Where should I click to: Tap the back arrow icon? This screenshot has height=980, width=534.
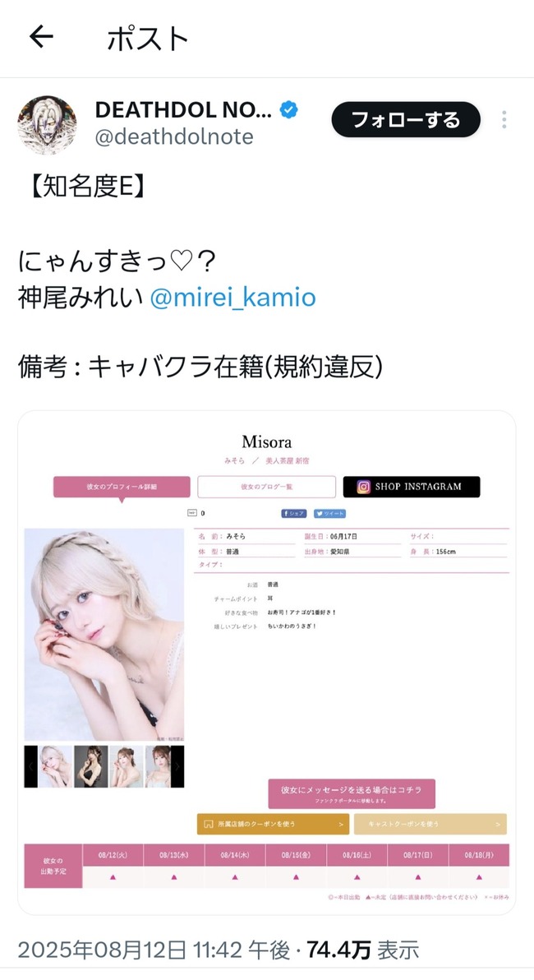click(x=42, y=38)
